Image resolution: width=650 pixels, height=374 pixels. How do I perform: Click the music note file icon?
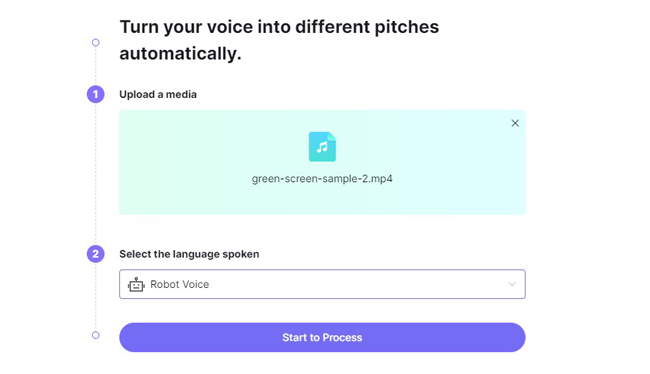point(322,147)
